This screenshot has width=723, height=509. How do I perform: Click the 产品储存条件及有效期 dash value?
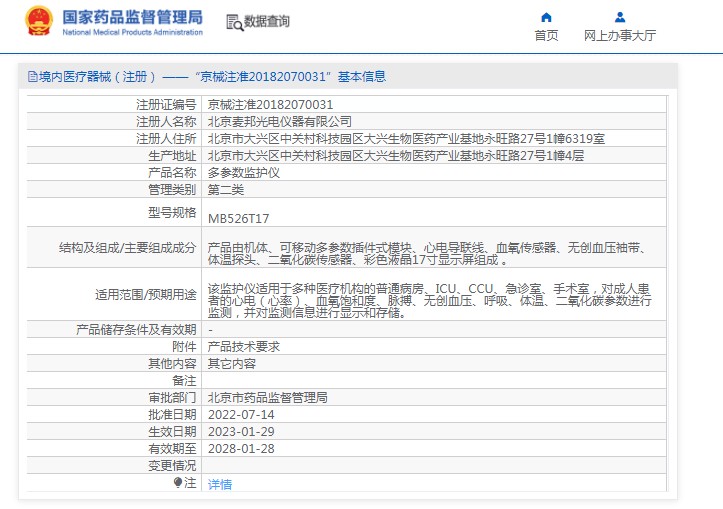pyautogui.click(x=210, y=330)
